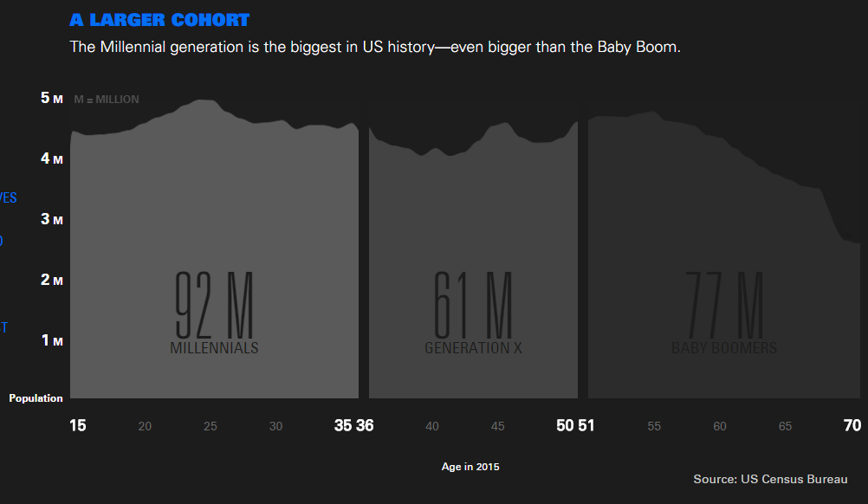Image resolution: width=868 pixels, height=504 pixels.
Task: Select the 1 M y-axis label
Action: (52, 340)
